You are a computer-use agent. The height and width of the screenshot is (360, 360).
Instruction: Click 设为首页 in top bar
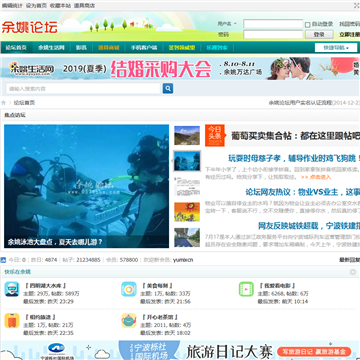[x=36, y=6]
